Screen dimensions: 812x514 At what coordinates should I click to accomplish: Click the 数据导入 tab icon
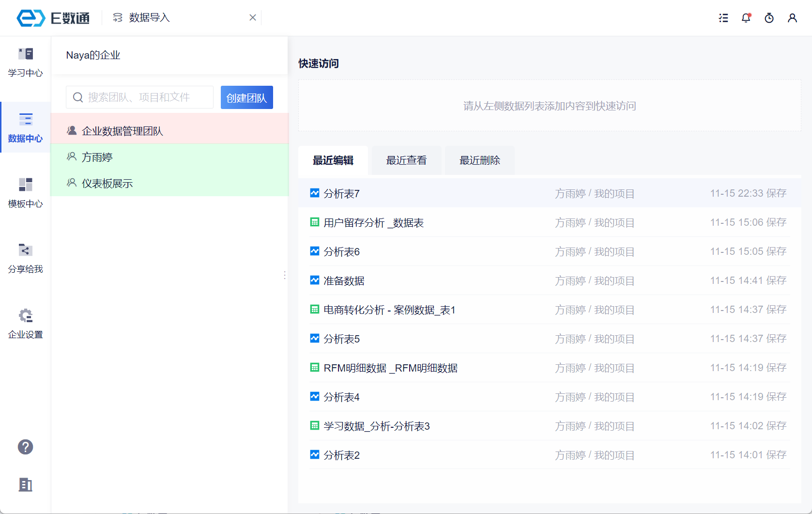pyautogui.click(x=118, y=18)
